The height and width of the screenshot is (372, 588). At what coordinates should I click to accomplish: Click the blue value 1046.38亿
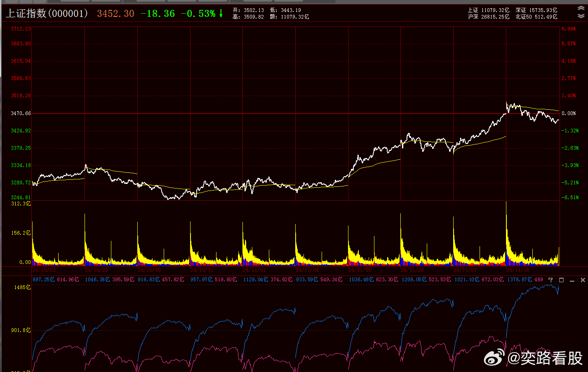pos(98,280)
